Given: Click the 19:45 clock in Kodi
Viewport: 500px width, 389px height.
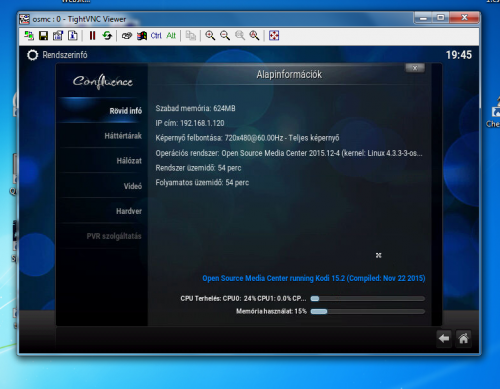Looking at the screenshot, I should click(459, 55).
